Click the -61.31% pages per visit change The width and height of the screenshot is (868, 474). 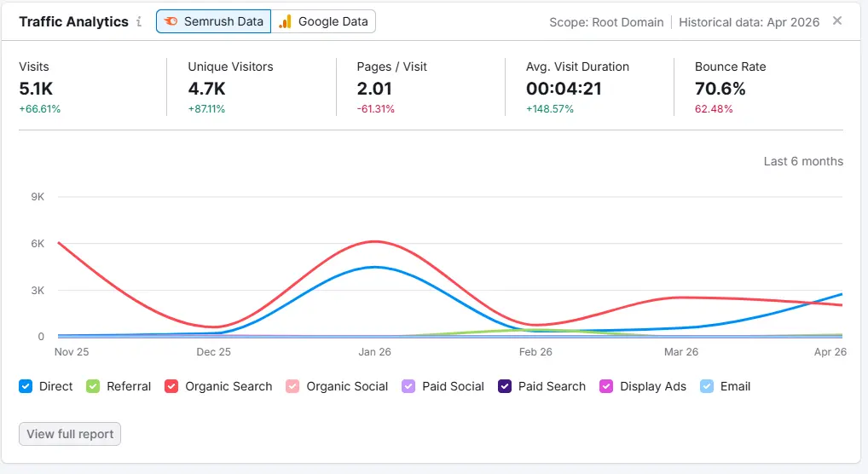(x=376, y=109)
